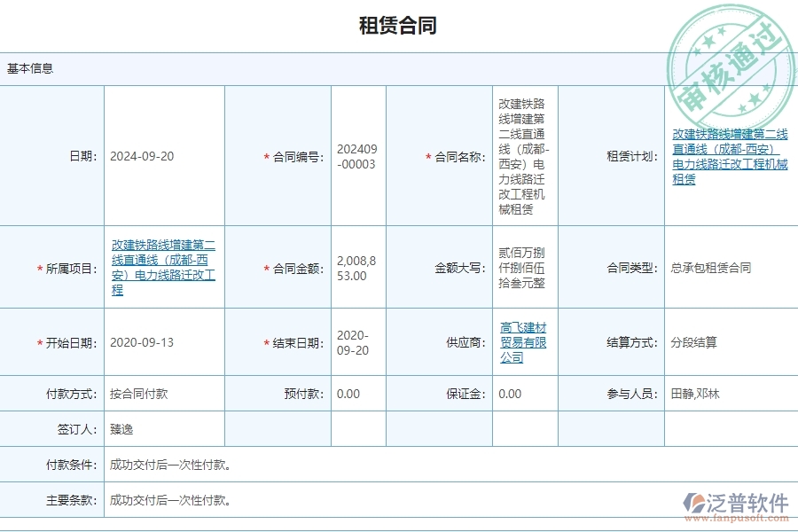Click the 合同名称 description cell
Image resolution: width=798 pixels, height=532 pixels.
(524, 154)
